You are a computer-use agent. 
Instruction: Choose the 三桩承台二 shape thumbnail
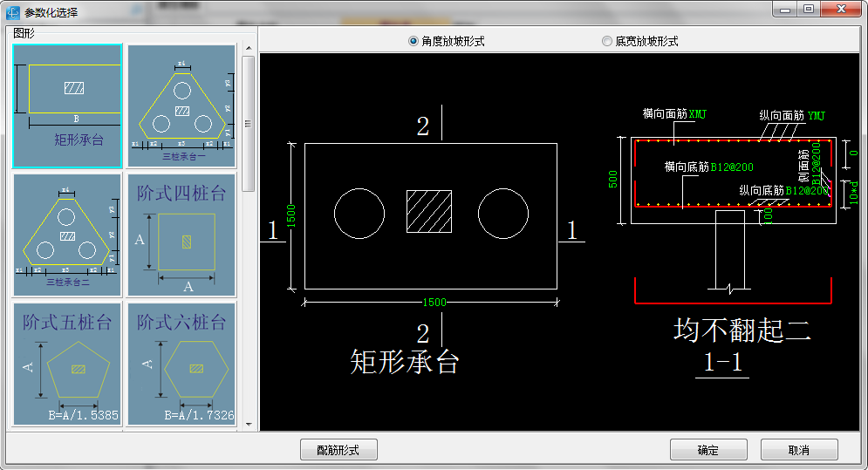tap(67, 235)
